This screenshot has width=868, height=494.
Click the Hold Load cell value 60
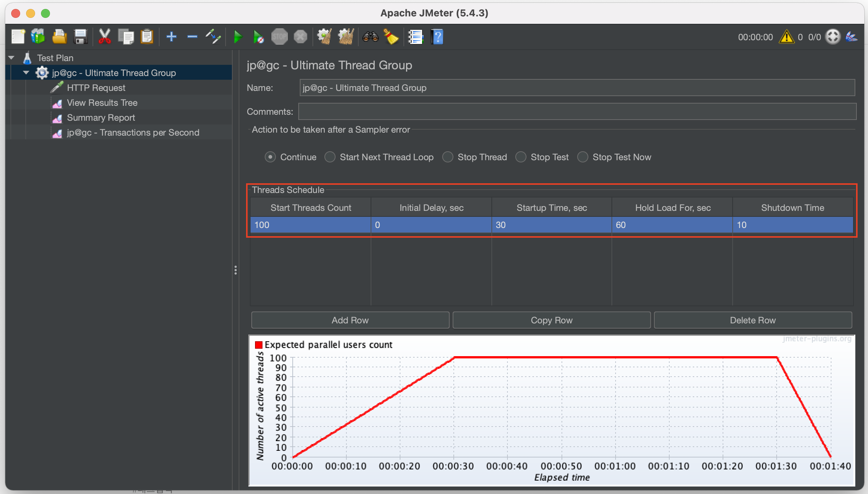673,225
